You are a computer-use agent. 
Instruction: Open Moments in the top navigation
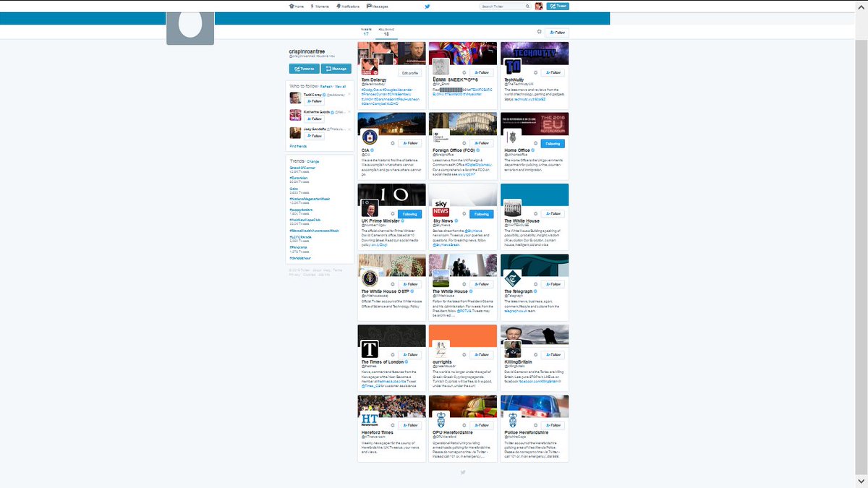point(319,6)
